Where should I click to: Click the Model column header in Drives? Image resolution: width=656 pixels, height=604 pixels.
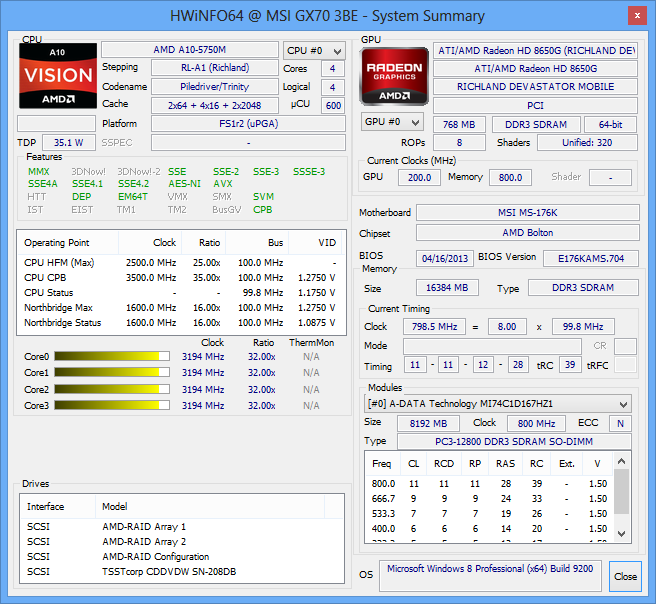pyautogui.click(x=210, y=507)
